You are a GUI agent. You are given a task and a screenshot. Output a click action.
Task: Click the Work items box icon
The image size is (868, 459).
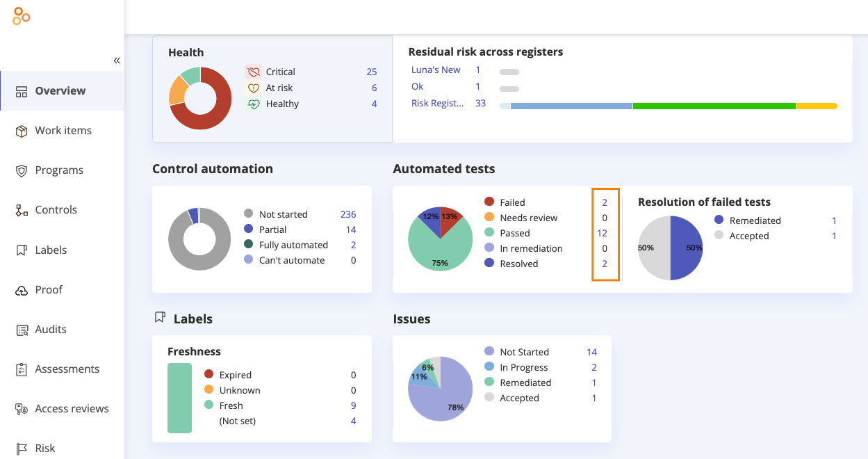[22, 131]
